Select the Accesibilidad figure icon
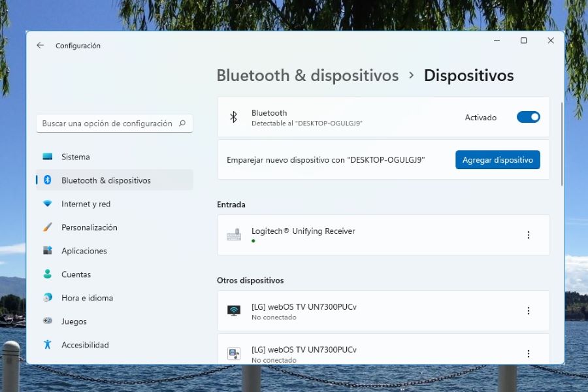 48,345
